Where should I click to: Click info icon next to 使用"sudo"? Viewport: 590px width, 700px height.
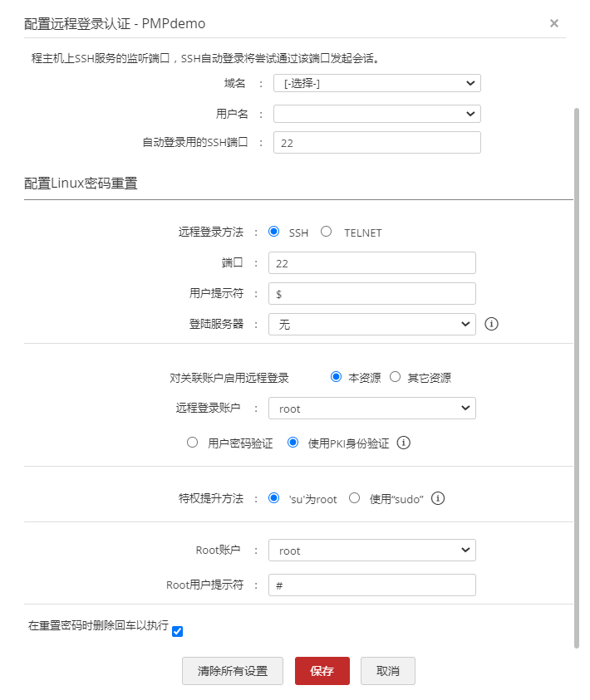click(438, 498)
